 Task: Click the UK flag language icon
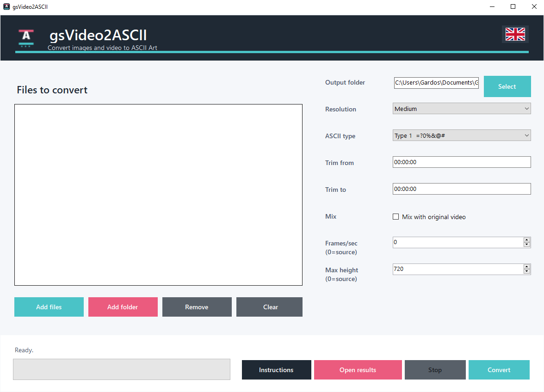[x=515, y=34]
